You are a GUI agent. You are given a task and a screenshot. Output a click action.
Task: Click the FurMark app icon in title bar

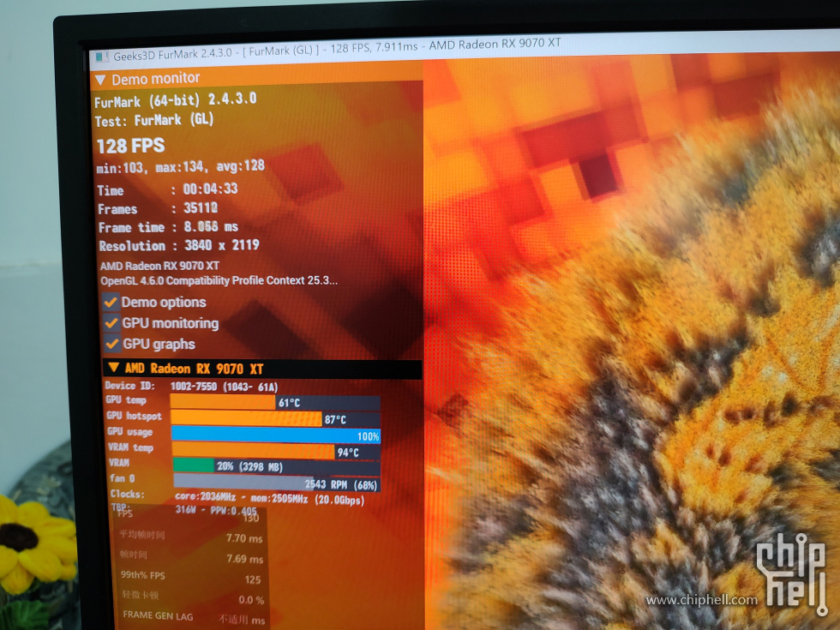(x=101, y=57)
